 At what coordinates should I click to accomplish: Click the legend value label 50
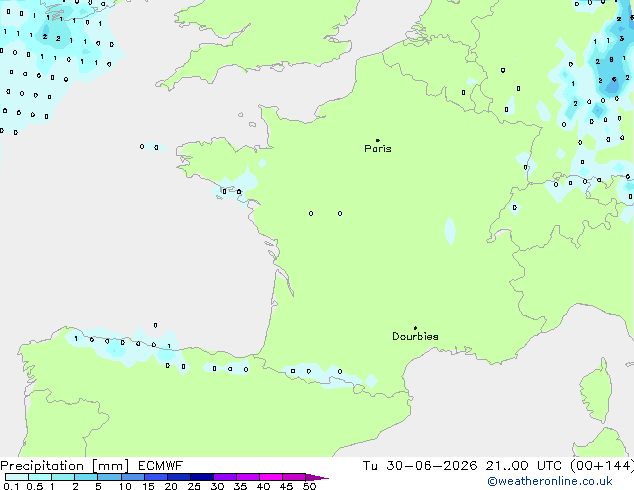309,486
